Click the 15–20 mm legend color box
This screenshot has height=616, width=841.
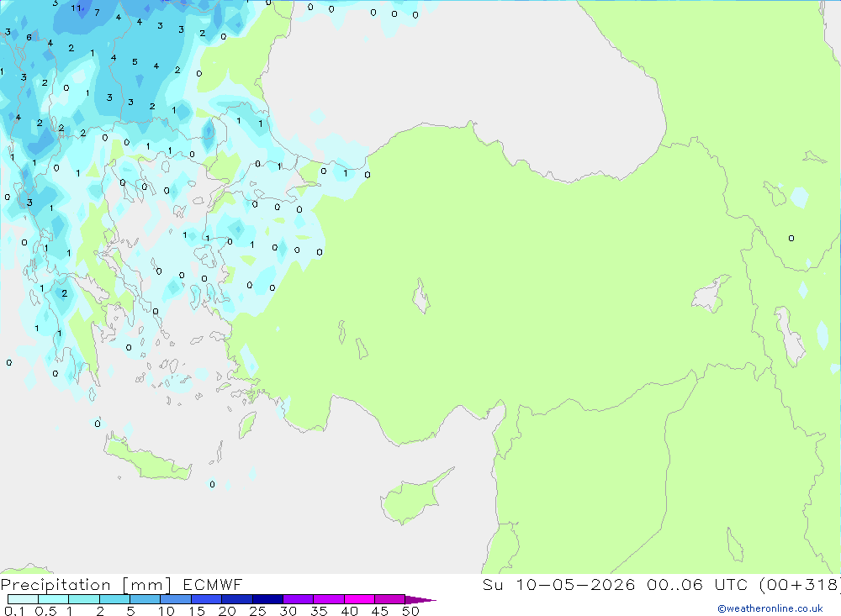click(x=207, y=599)
